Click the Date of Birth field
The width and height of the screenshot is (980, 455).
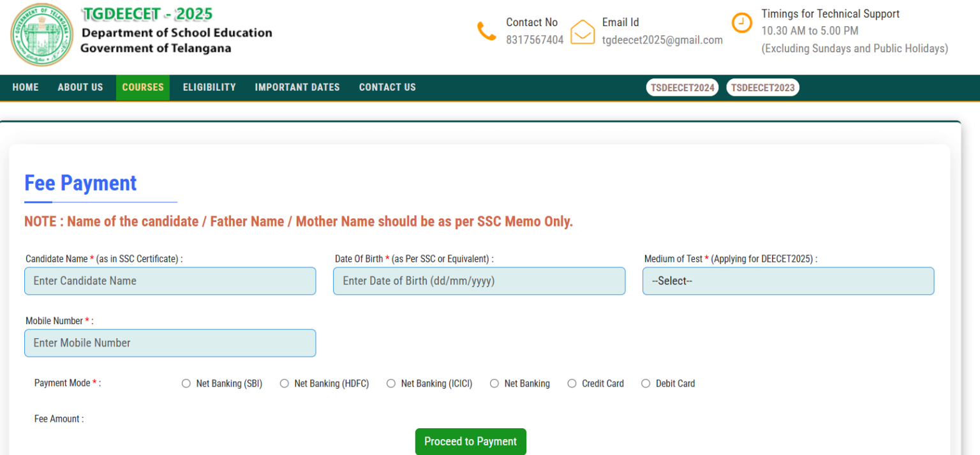click(479, 281)
